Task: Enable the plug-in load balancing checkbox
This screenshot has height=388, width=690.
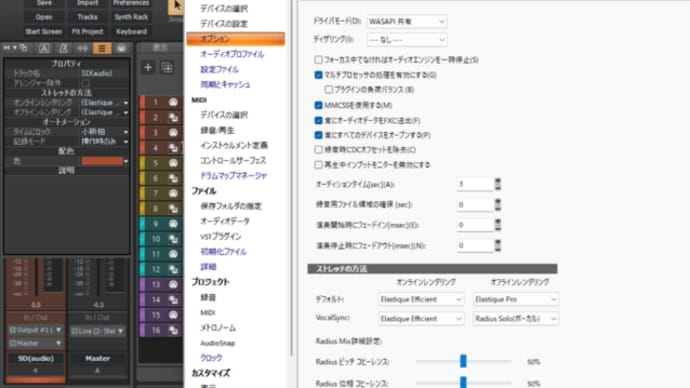Action: coord(329,89)
